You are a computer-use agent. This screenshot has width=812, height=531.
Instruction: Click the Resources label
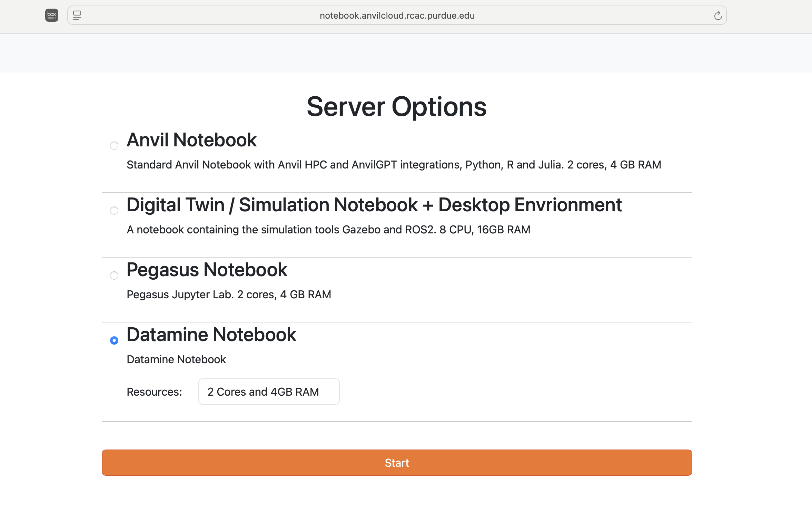[x=154, y=392]
